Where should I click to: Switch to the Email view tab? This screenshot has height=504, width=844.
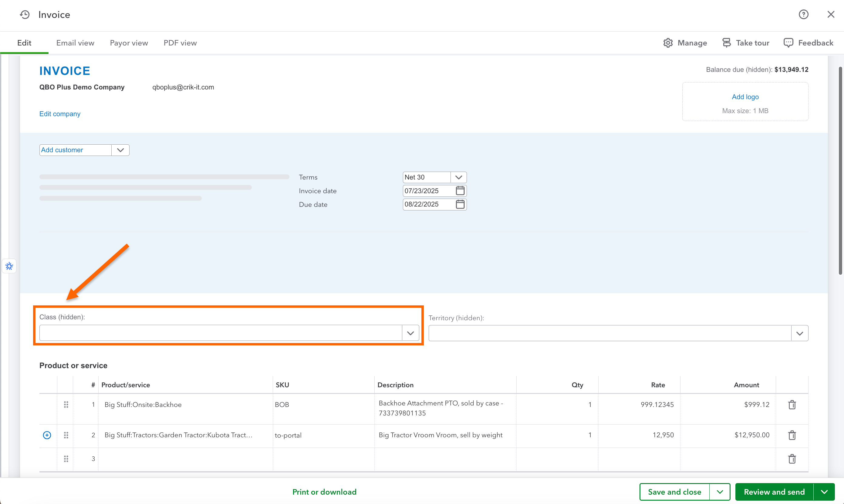pos(75,43)
